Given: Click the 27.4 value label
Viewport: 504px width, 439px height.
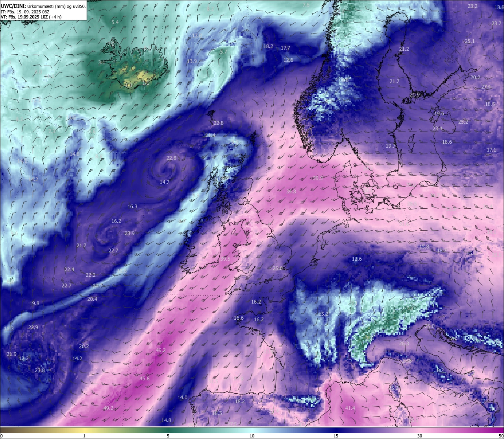Looking at the screenshot, I should pyautogui.click(x=486, y=87).
